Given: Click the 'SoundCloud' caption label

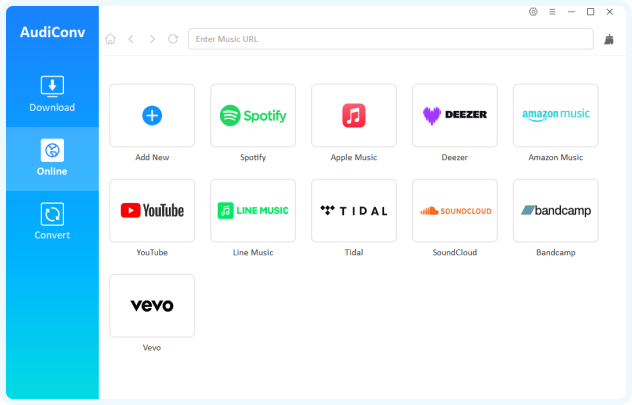Looking at the screenshot, I should coord(455,253).
